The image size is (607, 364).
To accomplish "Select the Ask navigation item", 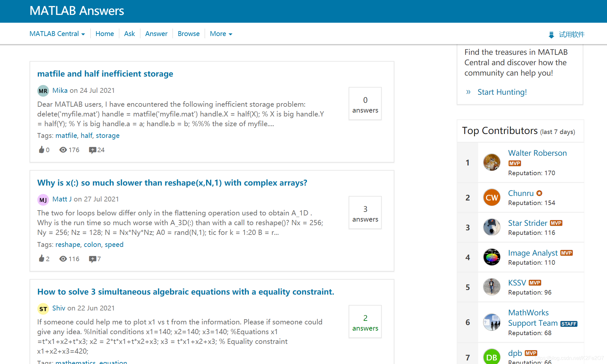I will pos(129,34).
